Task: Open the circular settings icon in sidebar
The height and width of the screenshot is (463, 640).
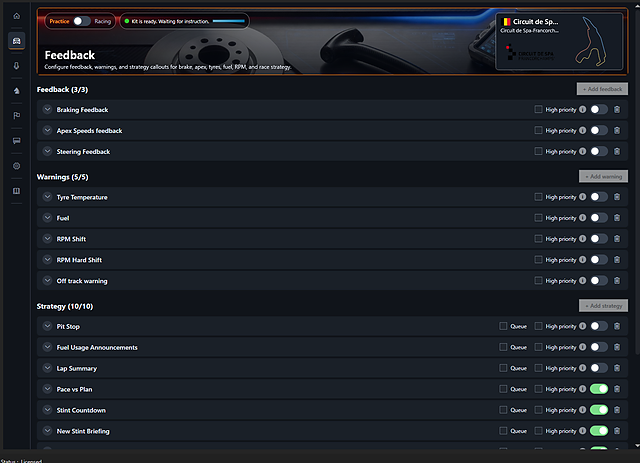Action: click(17, 166)
